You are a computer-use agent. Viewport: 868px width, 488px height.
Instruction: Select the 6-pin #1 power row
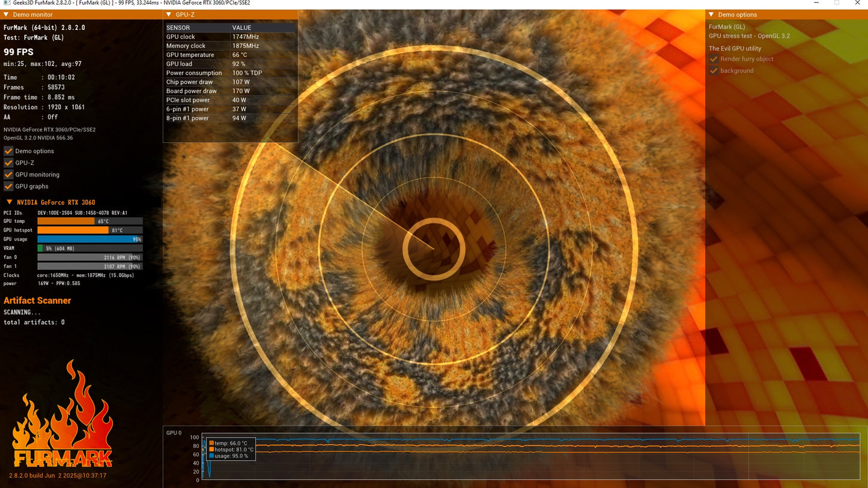pyautogui.click(x=230, y=109)
